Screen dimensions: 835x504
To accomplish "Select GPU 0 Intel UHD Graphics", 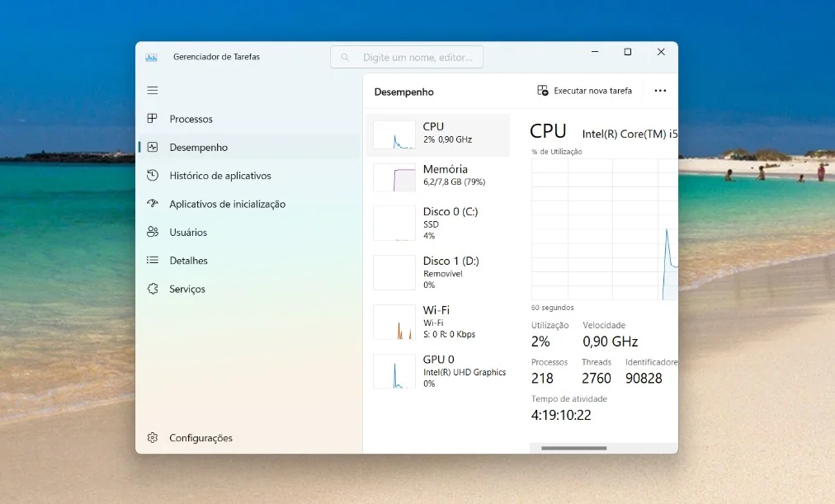I will point(437,371).
